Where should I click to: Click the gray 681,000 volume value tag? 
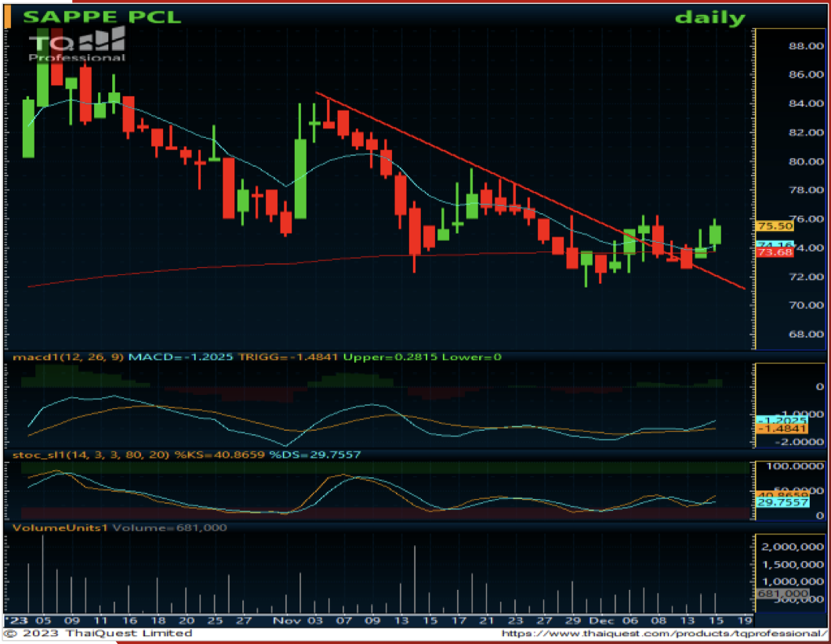click(x=782, y=594)
